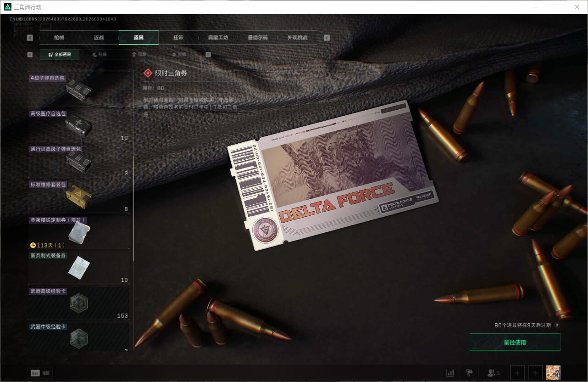588x382 pixels.
Task: Filter items by 全部道具 sub-tab
Action: [60, 55]
